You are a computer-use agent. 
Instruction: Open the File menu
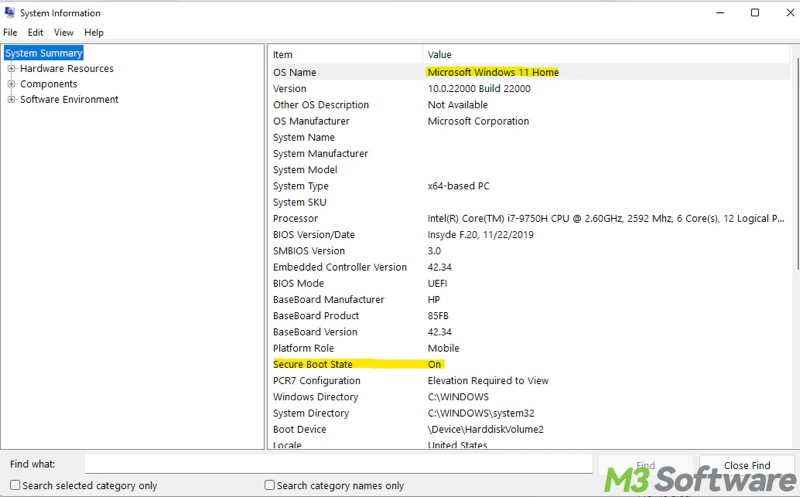pos(10,33)
